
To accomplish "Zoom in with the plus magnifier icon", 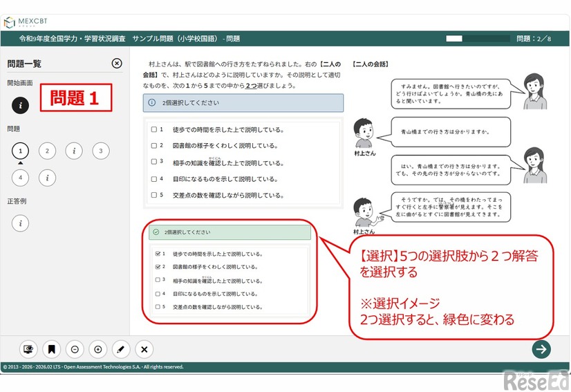I will click(98, 349).
